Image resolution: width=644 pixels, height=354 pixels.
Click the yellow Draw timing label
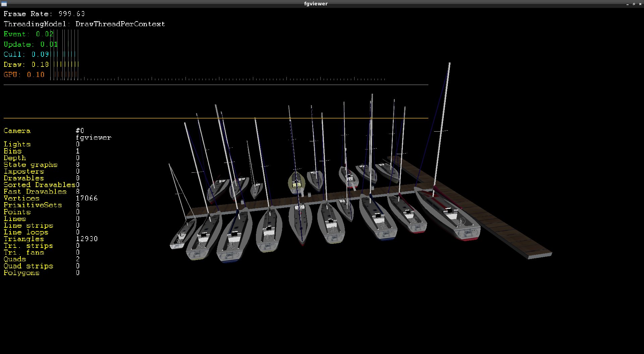click(26, 64)
